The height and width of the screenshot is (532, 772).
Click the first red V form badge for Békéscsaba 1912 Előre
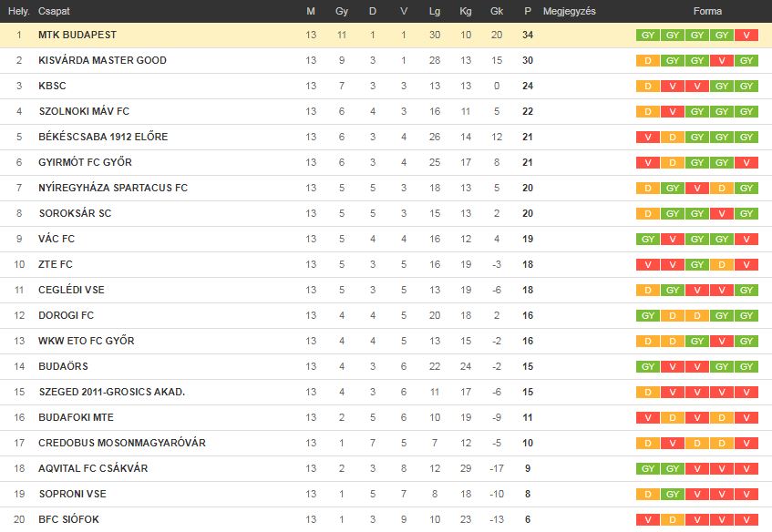point(648,138)
